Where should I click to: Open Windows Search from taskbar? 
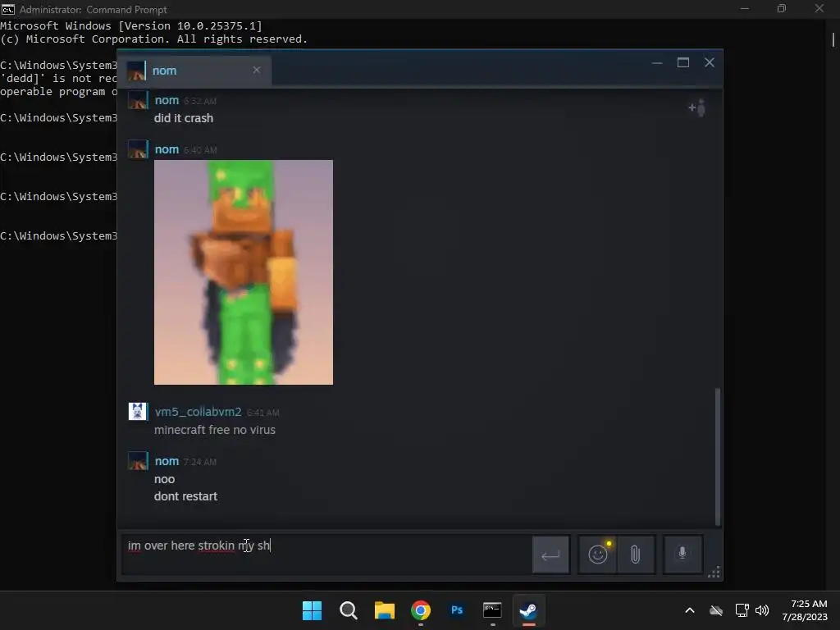pos(348,610)
